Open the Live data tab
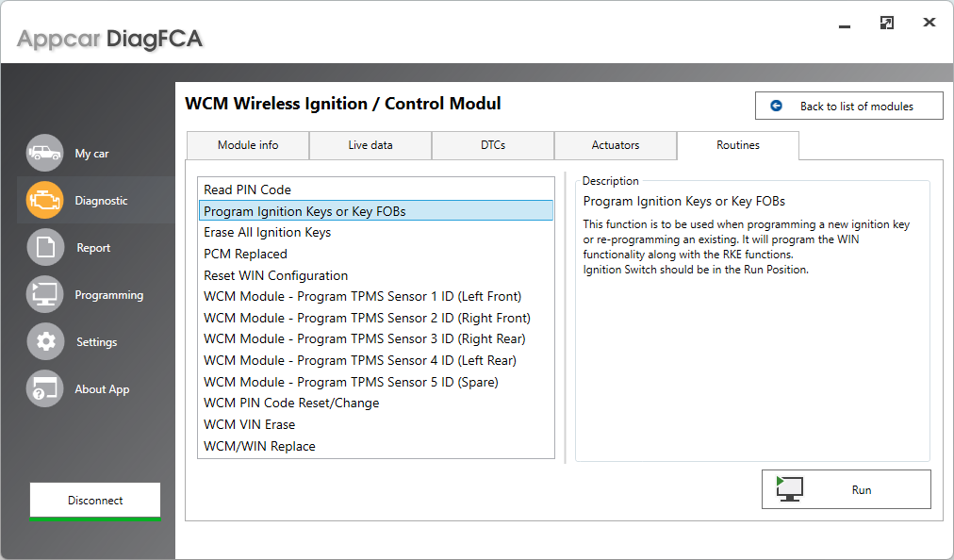The height and width of the screenshot is (560, 954). coord(370,145)
